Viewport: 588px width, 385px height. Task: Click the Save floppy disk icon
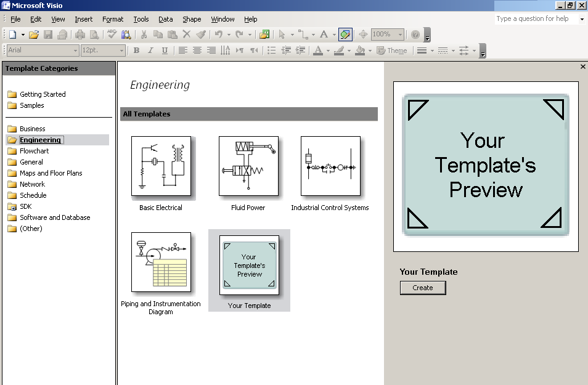48,34
